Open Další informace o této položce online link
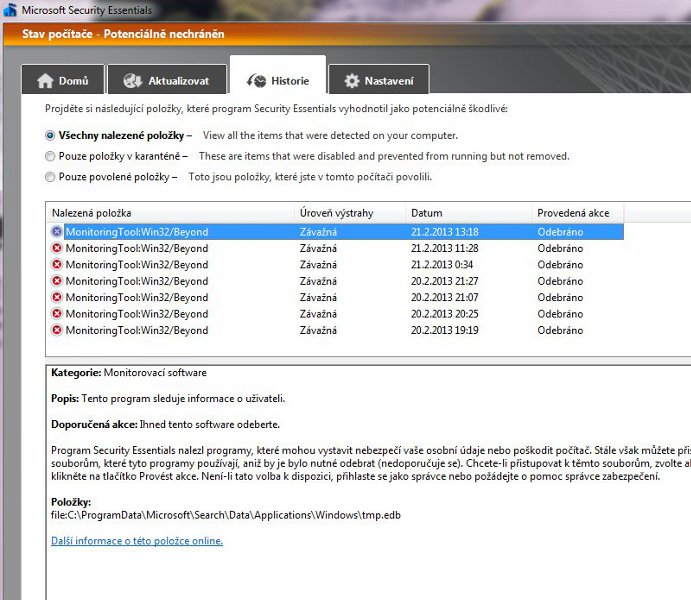This screenshot has width=691, height=600. (x=137, y=541)
